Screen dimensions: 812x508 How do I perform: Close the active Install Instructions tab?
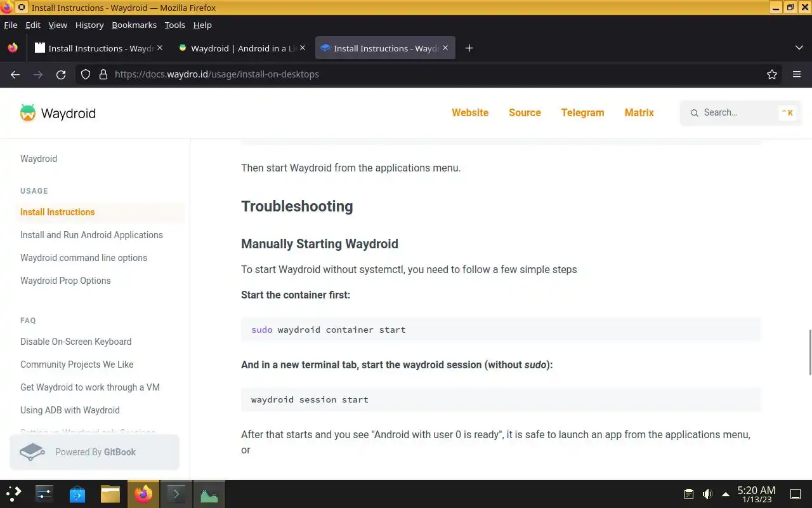(445, 48)
